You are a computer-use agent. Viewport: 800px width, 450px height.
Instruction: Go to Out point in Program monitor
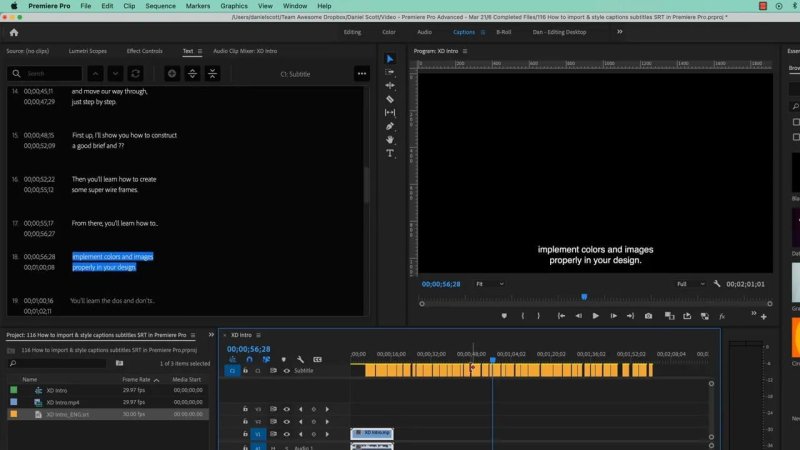[x=631, y=316]
